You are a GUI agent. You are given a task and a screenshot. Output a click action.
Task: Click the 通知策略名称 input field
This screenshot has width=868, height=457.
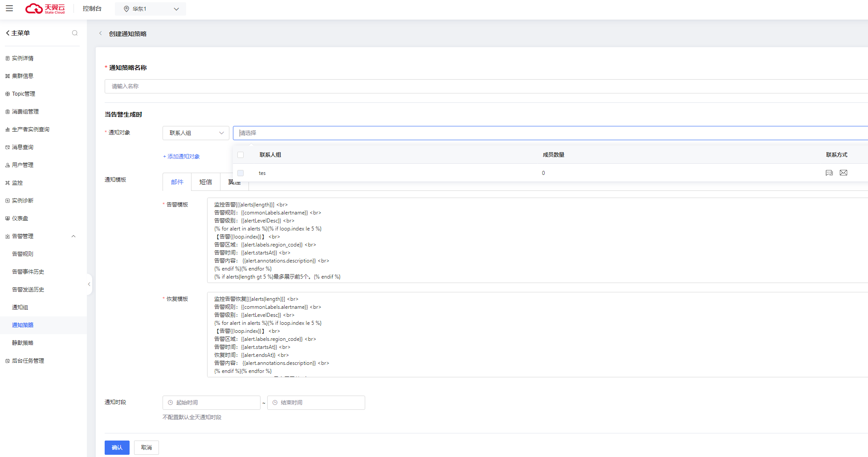[485, 86]
